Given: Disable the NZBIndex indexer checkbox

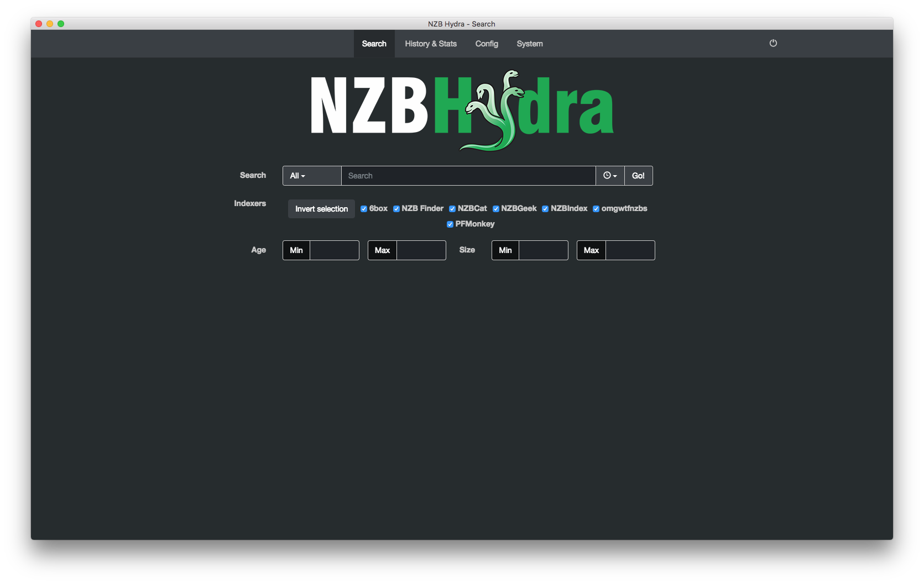Looking at the screenshot, I should 545,209.
